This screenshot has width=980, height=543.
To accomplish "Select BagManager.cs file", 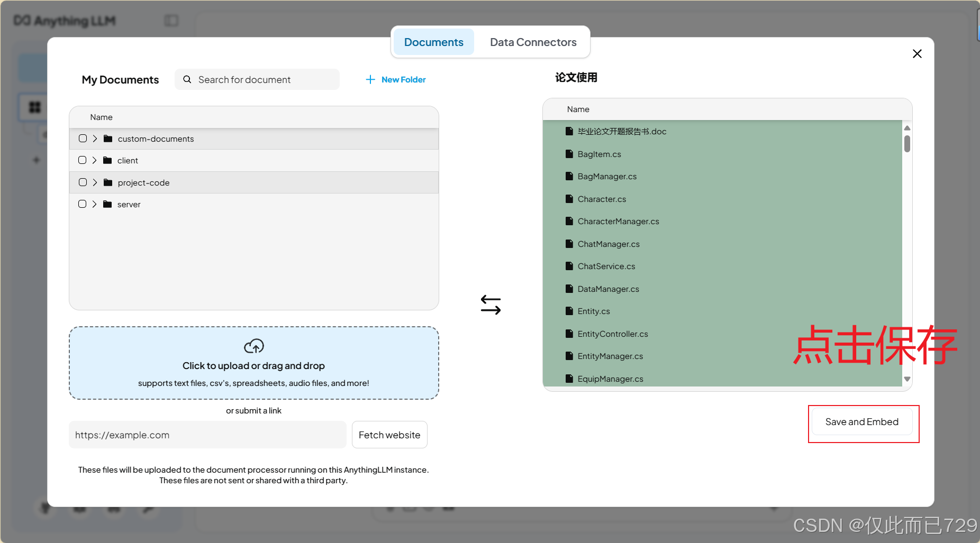I will [x=607, y=177].
